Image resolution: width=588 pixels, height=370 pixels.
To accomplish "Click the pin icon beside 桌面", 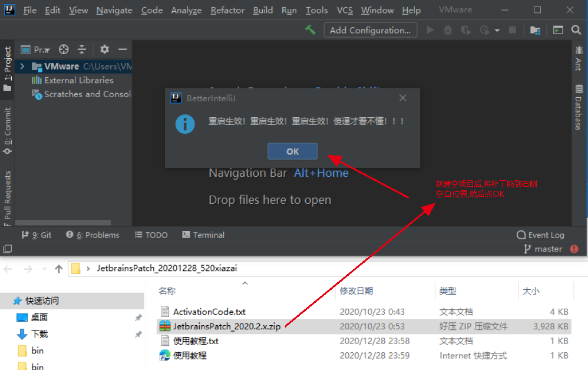I will coord(138,318).
